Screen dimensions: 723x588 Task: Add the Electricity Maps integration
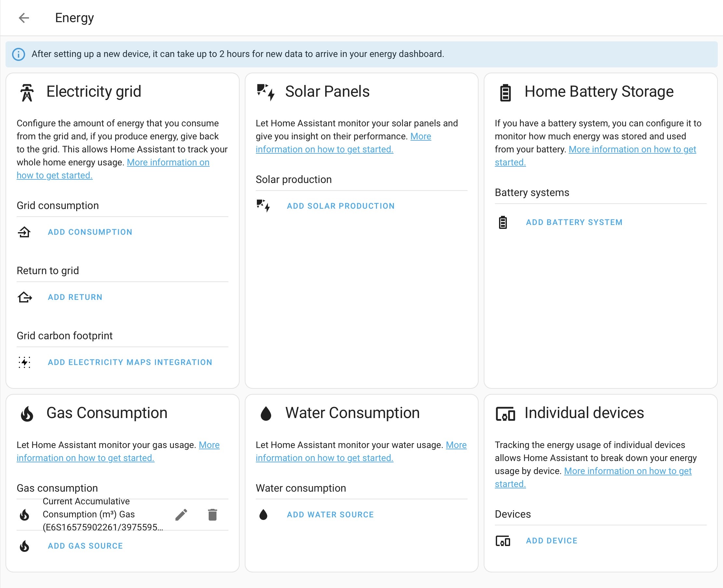click(130, 362)
